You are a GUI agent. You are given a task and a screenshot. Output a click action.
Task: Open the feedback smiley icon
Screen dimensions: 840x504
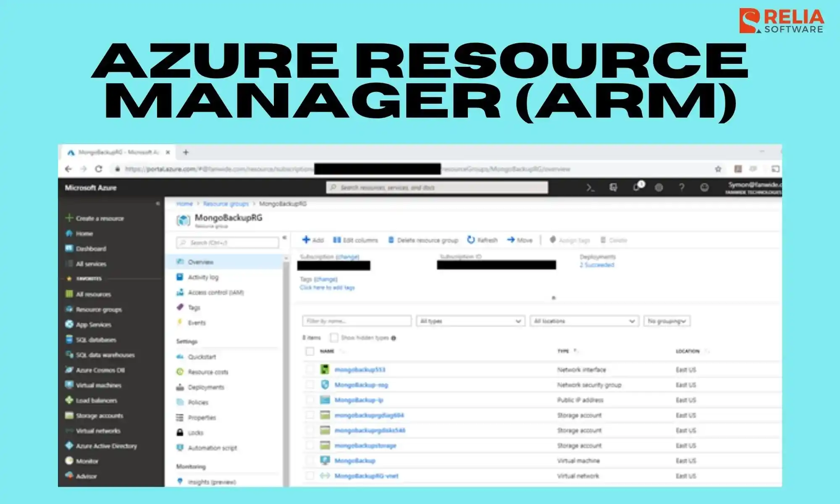(704, 187)
